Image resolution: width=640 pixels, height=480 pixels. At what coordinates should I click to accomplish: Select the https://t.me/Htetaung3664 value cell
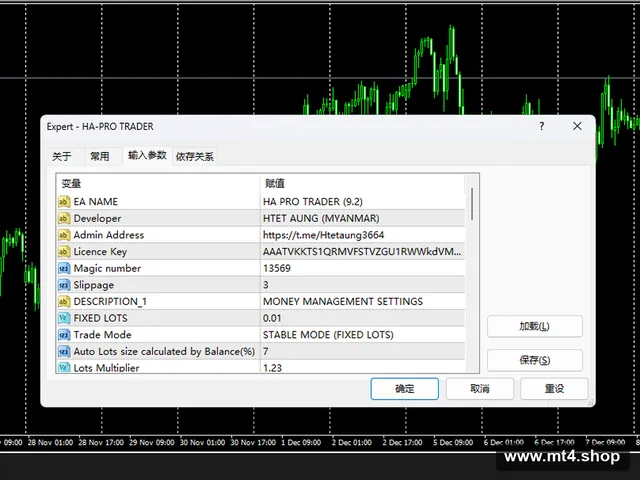coord(363,235)
